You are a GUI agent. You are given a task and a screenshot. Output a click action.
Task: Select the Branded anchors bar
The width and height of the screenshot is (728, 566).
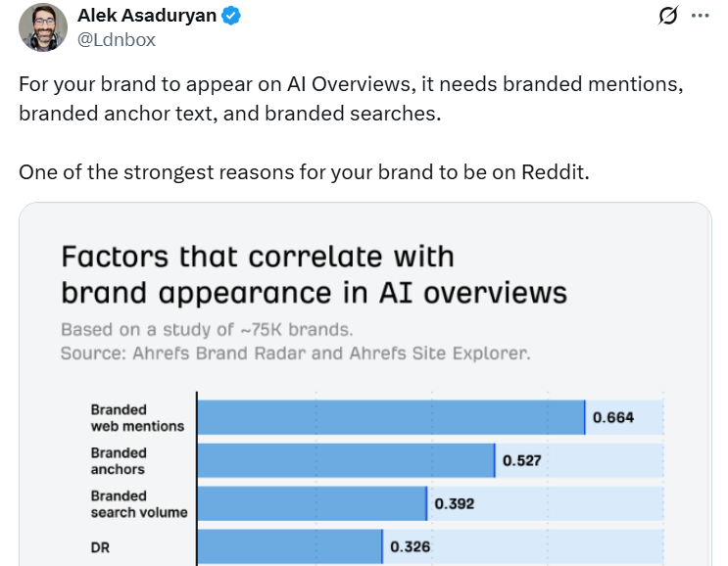345,460
